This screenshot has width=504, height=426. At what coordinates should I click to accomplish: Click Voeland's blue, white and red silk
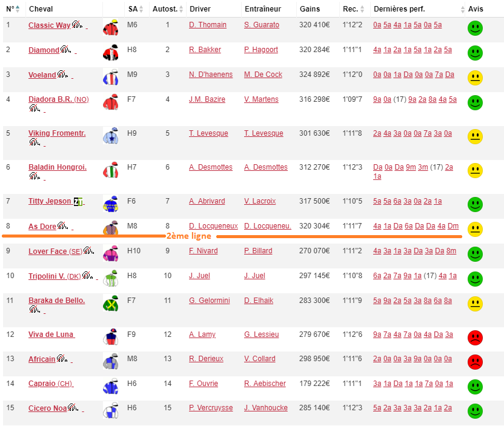[x=110, y=78]
